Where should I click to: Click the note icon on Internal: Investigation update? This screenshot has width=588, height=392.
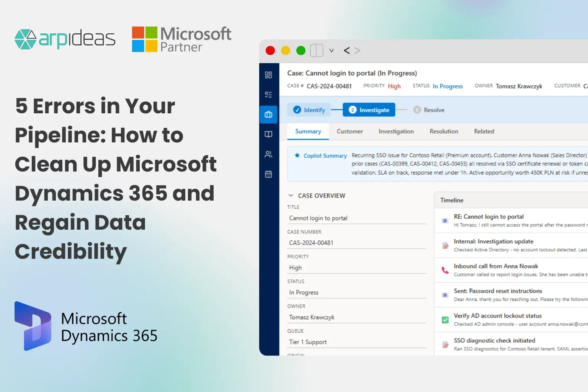445,245
